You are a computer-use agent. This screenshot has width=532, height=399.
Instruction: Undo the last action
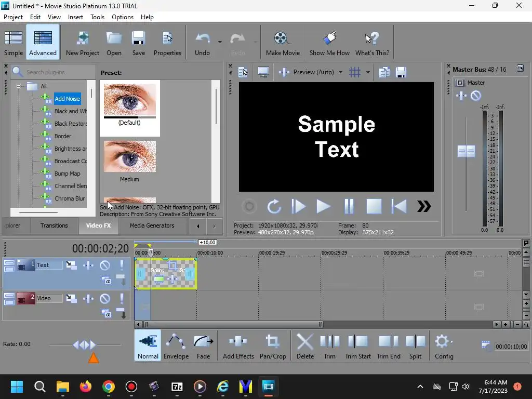coord(202,43)
